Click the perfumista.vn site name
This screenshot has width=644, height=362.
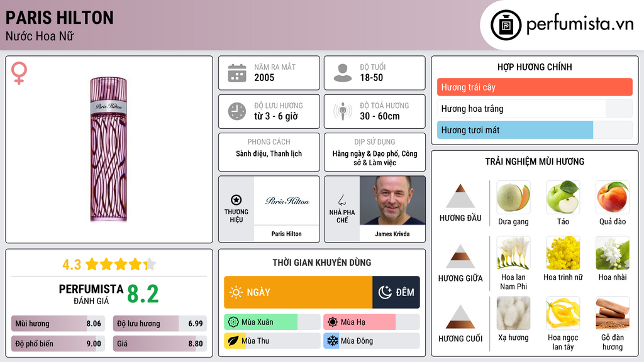tap(580, 25)
